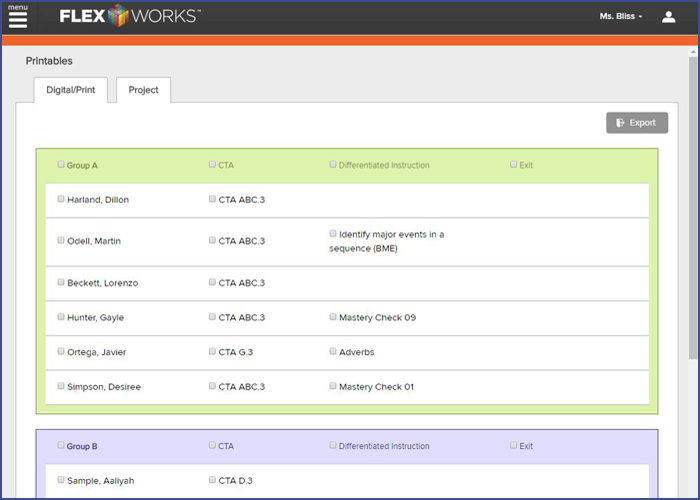Select the Simpson, Desiree checkbox
The height and width of the screenshot is (500, 700).
coord(61,386)
